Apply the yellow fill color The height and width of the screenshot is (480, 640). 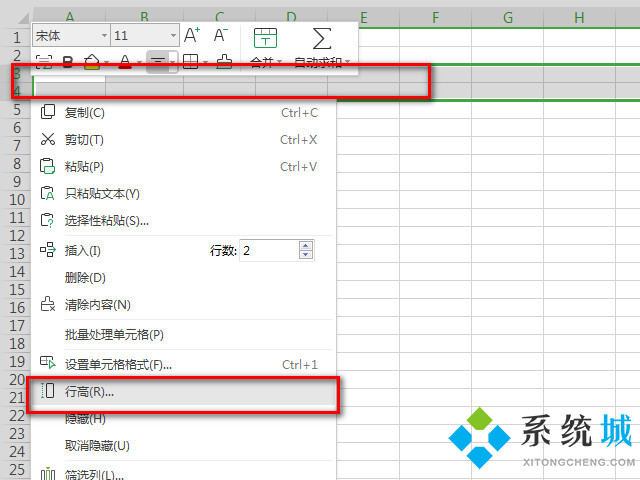(x=92, y=62)
